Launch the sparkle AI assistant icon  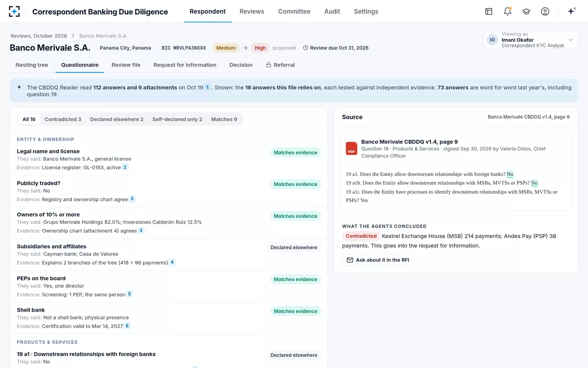[572, 11]
